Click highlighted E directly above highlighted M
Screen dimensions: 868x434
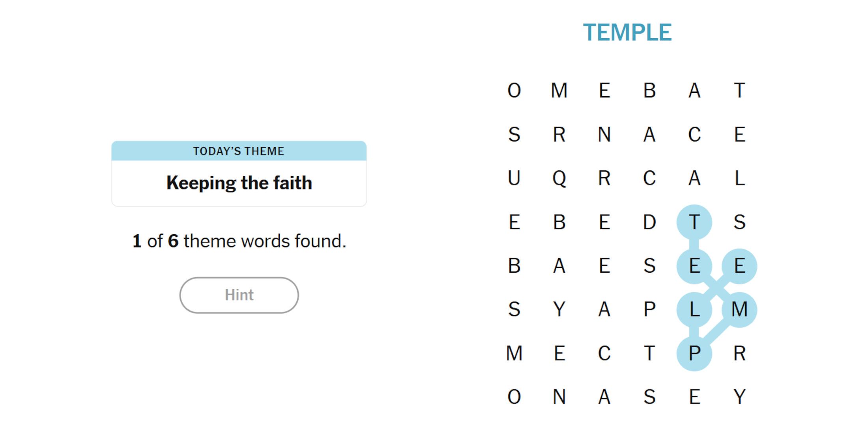739,266
